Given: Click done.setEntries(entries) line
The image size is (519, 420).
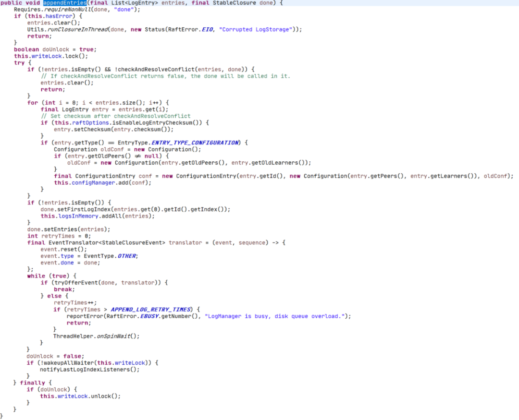Looking at the screenshot, I should pos(69,229).
